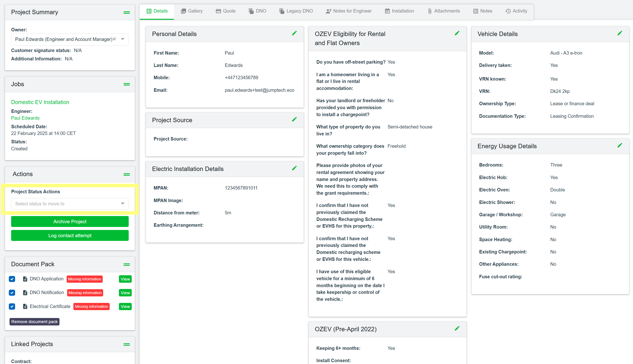Screen dimensions: 633x364
Task: Uncheck the DNO Notification checkbox
Action: click(x=12, y=292)
